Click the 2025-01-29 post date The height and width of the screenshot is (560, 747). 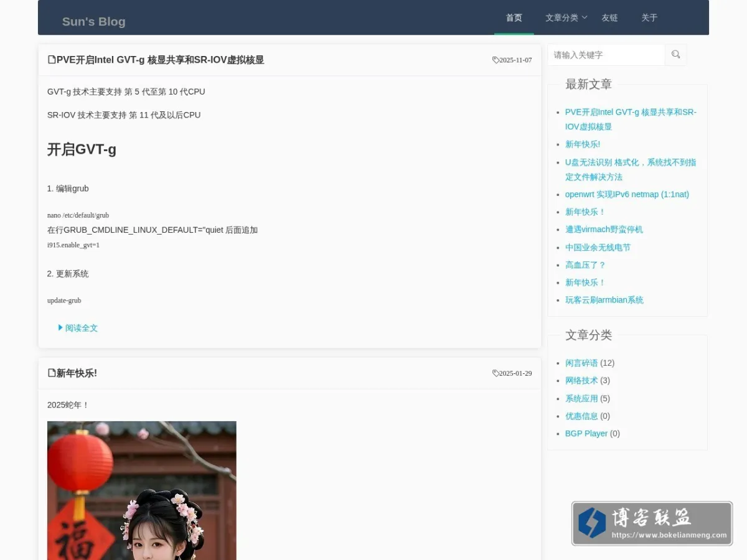pyautogui.click(x=515, y=373)
